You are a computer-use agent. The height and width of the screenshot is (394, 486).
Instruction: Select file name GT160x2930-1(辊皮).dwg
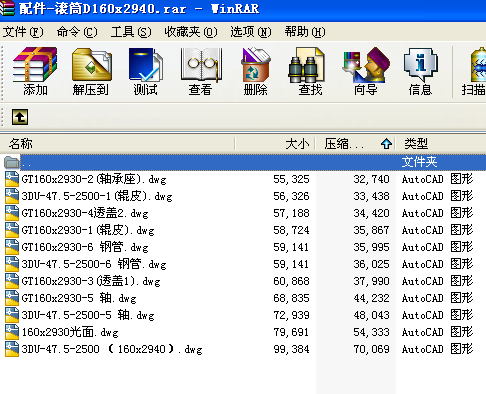88,230
